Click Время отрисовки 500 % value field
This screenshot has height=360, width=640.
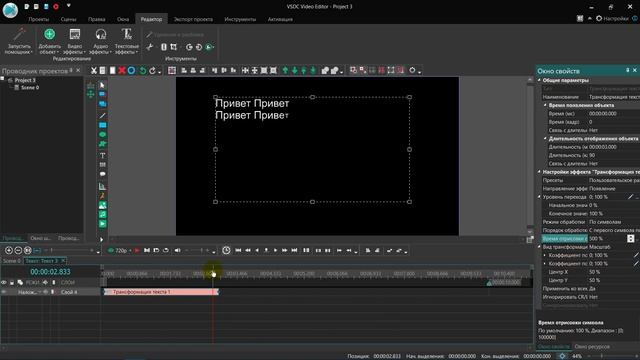pos(607,238)
